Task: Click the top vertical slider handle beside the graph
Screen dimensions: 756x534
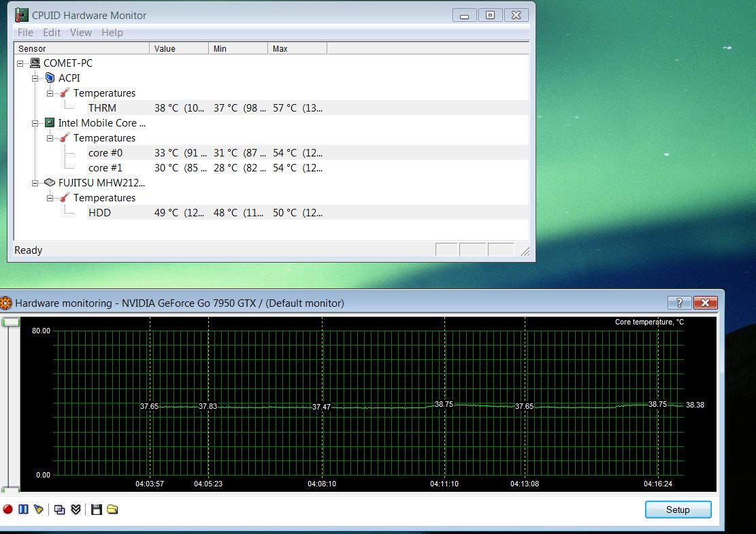Action: pos(11,322)
